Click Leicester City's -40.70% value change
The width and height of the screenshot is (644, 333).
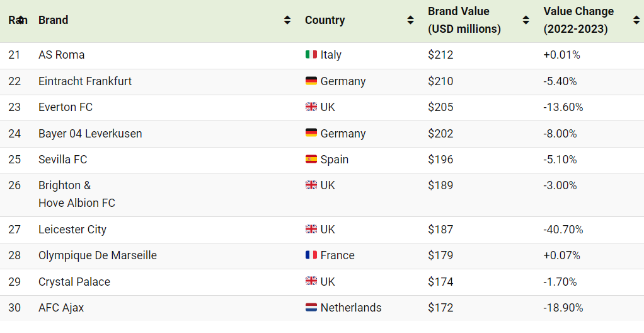tap(563, 229)
